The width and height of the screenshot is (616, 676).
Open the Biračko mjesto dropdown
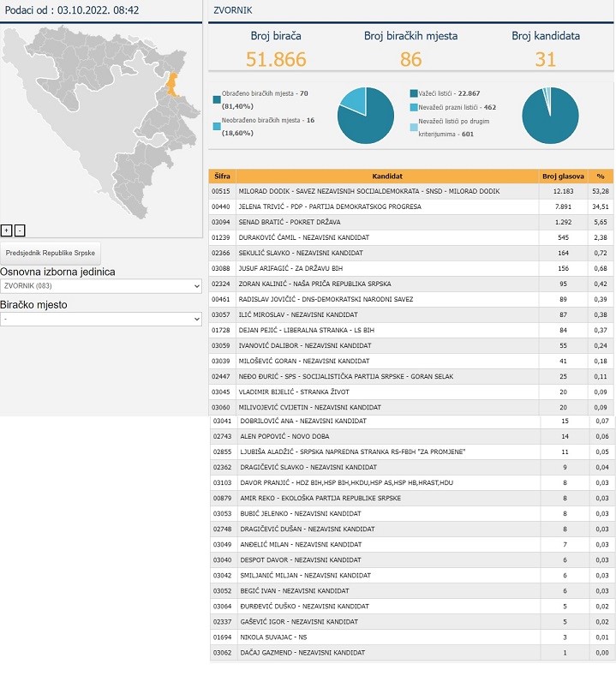[101, 319]
